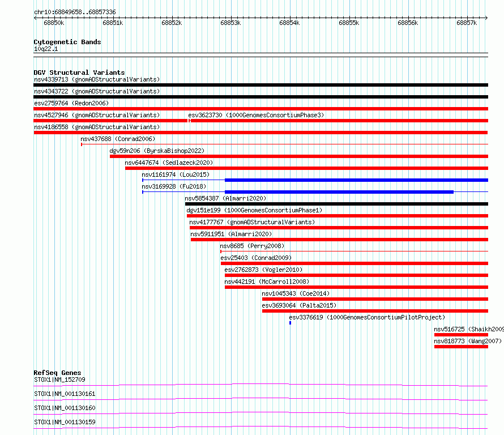Click the 68852k ruler tick label
Screen dimensions: 504x435
point(172,23)
